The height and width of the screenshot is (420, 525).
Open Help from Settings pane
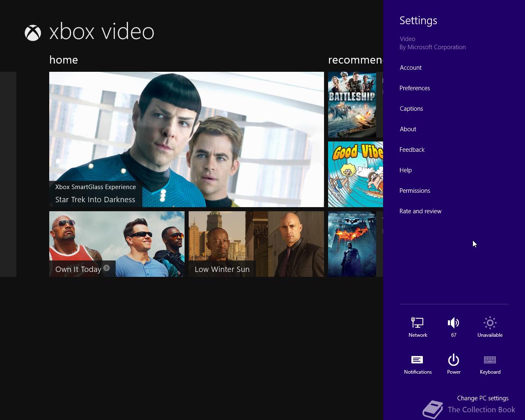tap(406, 170)
